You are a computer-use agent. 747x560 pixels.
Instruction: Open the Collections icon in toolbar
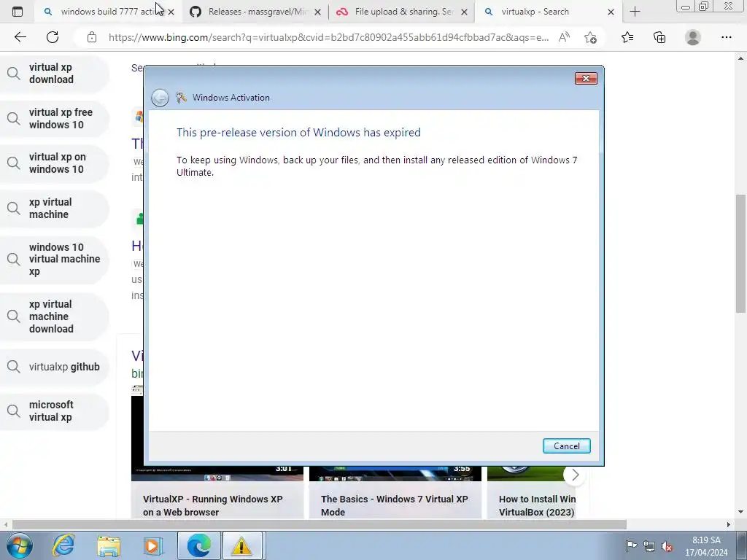coord(659,37)
